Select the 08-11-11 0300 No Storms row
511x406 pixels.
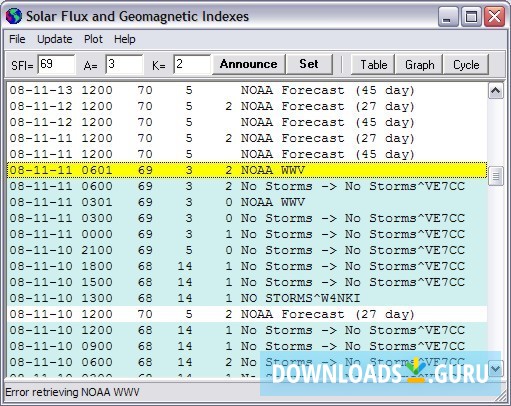point(247,218)
